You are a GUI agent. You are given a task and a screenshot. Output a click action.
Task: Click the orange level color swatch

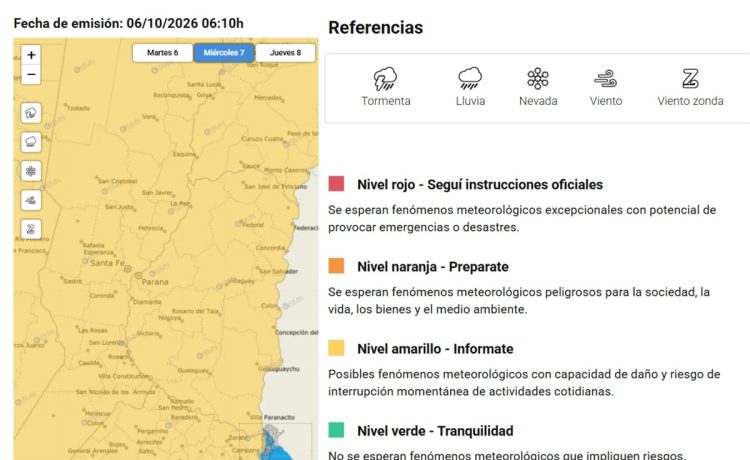coord(336,266)
